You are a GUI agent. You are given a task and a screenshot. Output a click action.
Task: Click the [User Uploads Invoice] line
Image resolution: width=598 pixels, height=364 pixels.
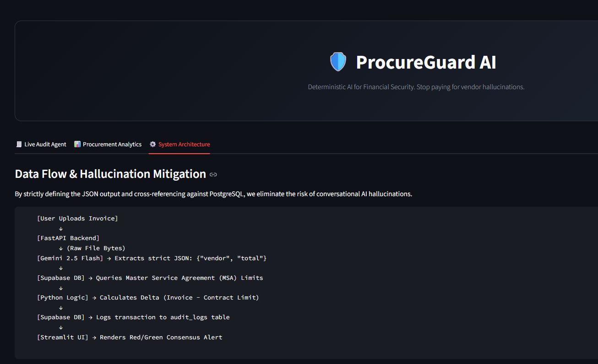click(77, 219)
